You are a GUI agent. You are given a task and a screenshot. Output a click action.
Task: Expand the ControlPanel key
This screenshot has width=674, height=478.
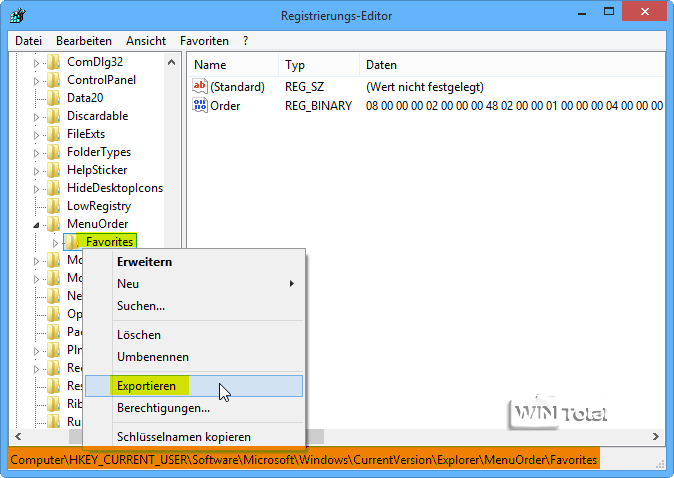pos(37,81)
